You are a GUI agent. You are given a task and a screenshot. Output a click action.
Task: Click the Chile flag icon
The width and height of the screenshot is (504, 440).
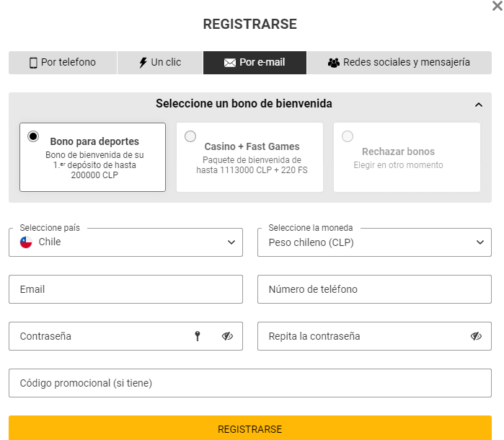pos(26,242)
